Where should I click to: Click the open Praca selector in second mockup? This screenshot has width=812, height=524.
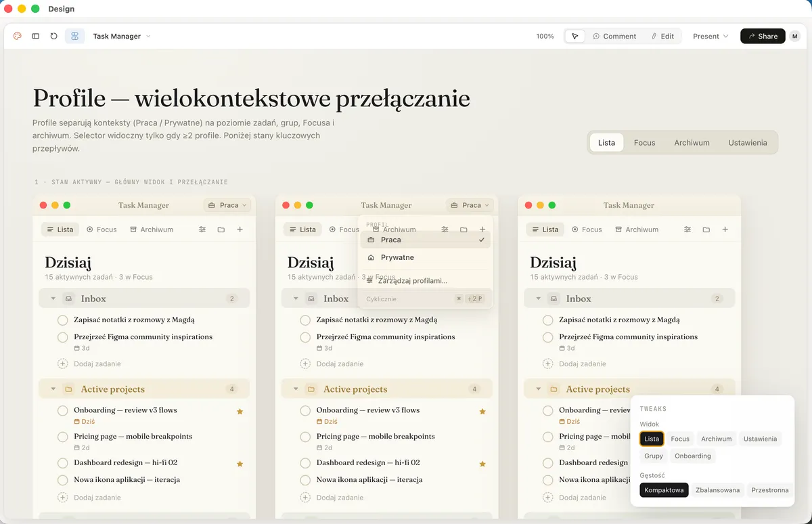tap(470, 205)
